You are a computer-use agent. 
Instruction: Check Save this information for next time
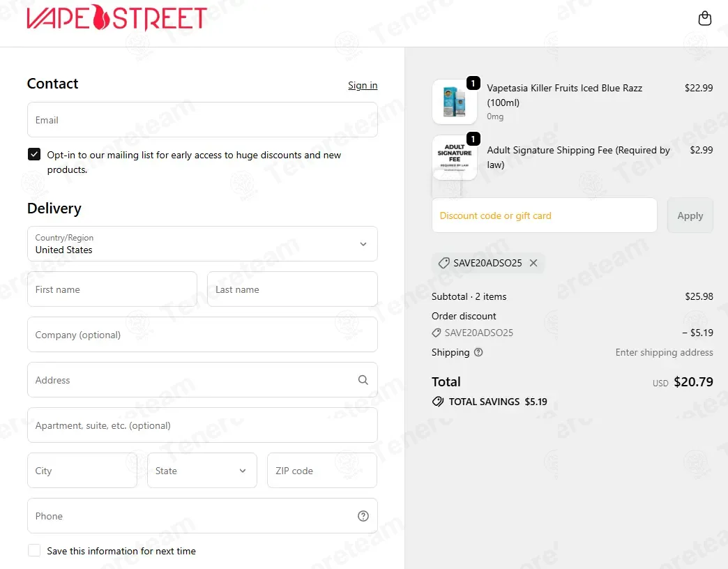tap(34, 550)
